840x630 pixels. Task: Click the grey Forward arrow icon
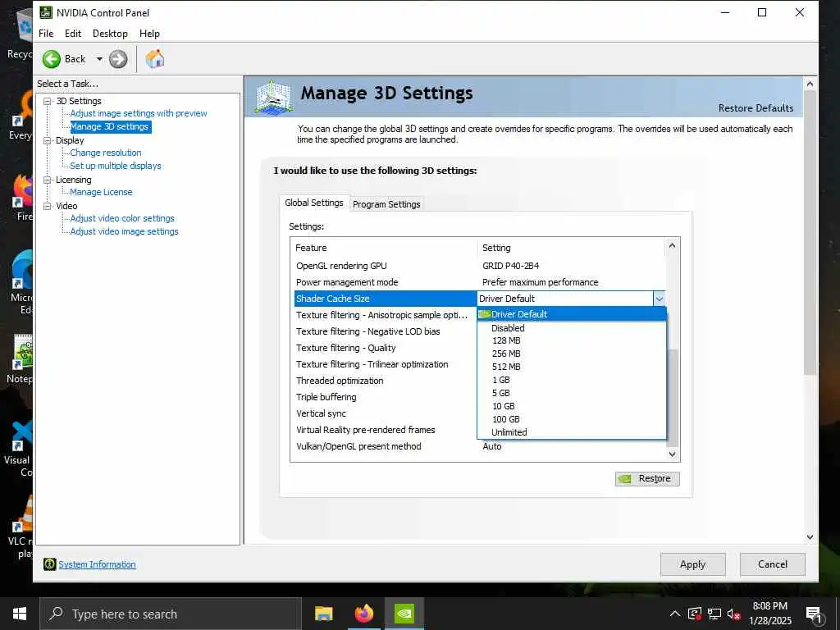coord(118,59)
